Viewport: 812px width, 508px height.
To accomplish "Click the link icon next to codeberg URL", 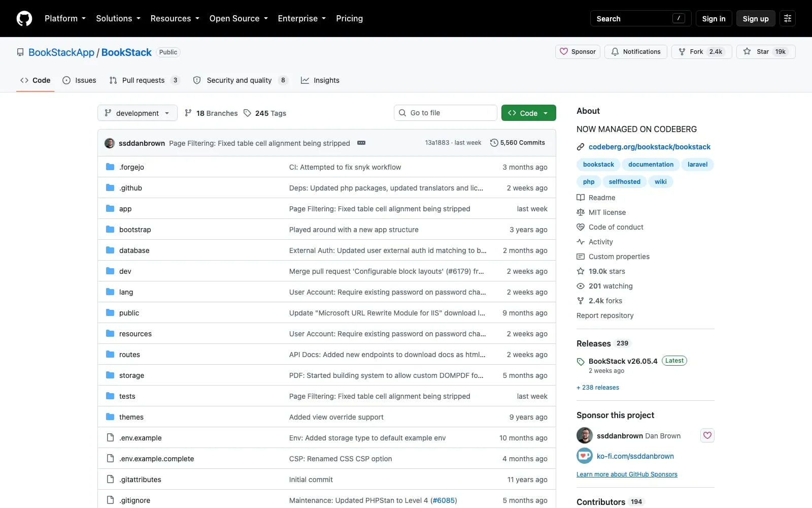I will coord(581,147).
